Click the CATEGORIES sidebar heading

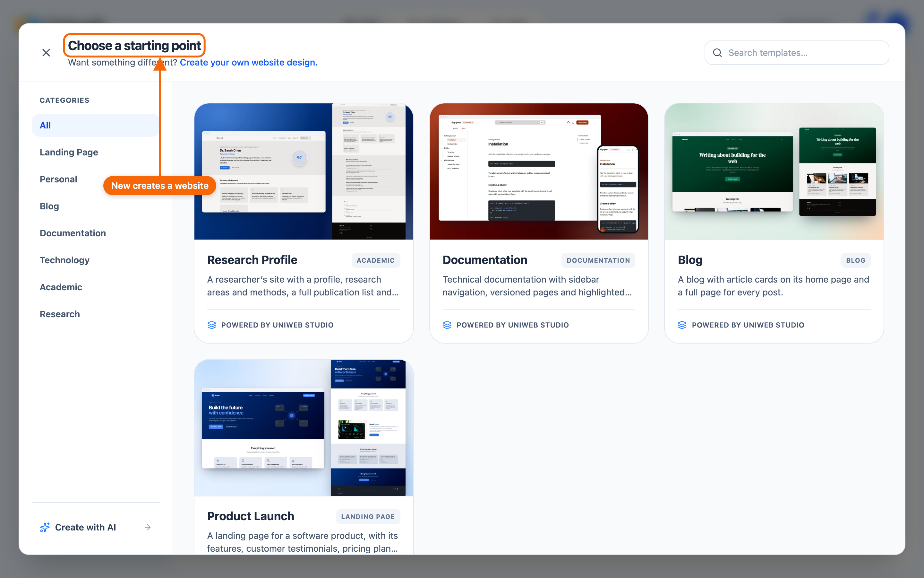64,100
